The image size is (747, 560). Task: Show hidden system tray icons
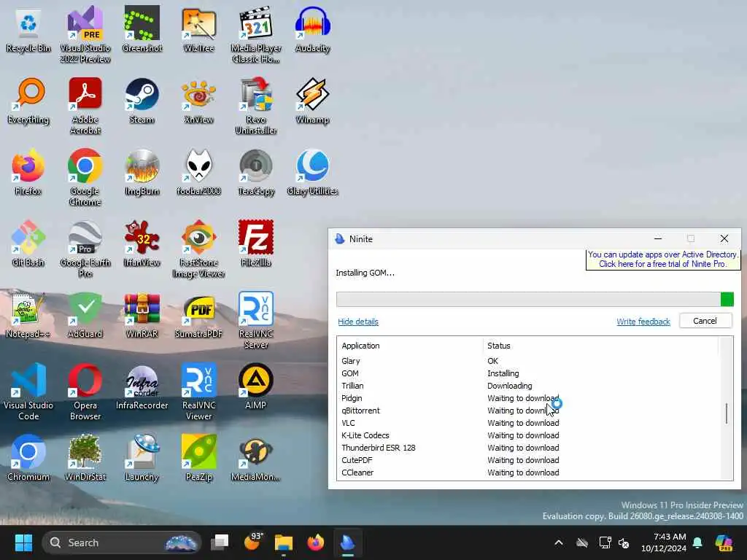click(x=559, y=542)
